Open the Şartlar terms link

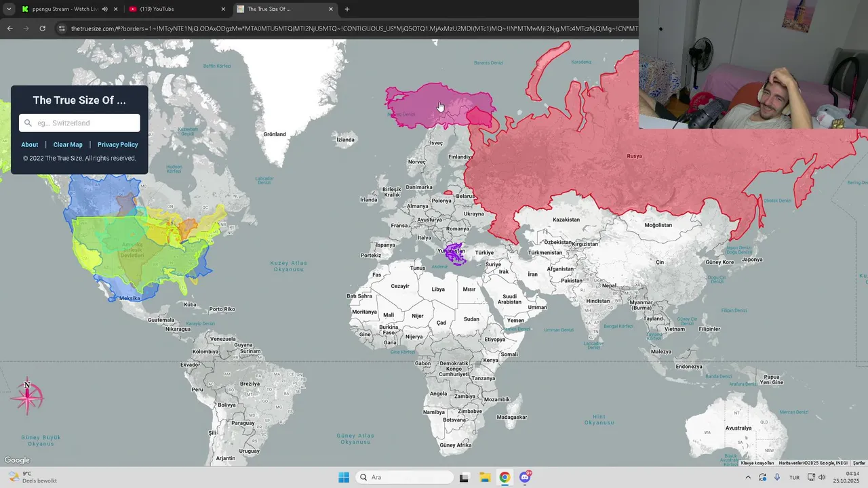tap(859, 463)
